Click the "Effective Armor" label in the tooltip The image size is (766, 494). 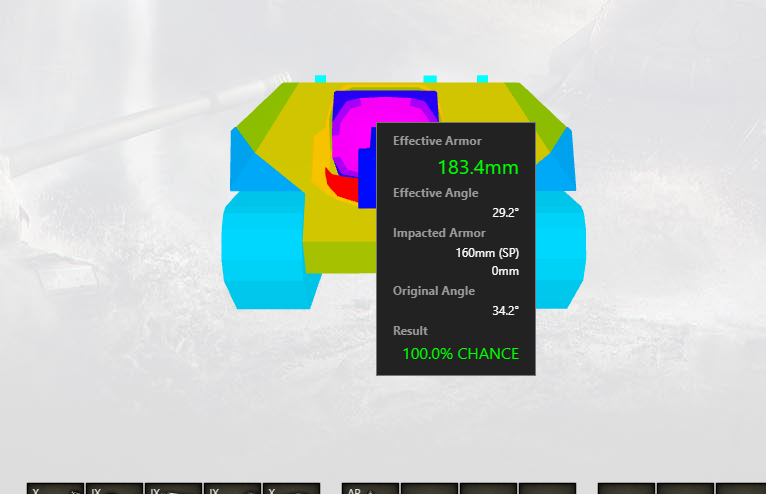click(x=437, y=141)
